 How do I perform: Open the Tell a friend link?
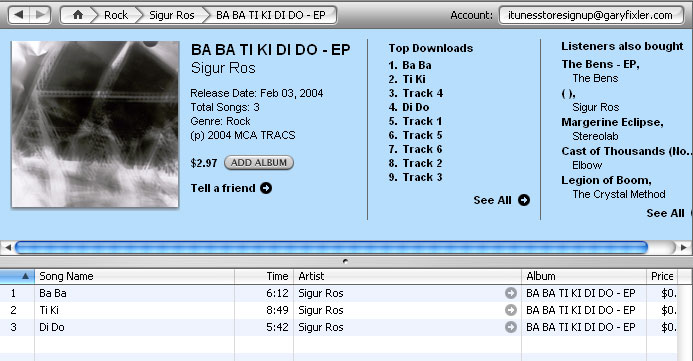[223, 188]
